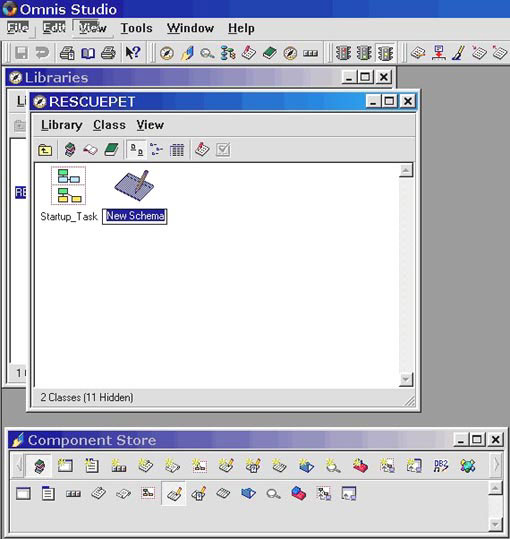
Task: Click the New Schema name edit field
Action: (x=135, y=216)
